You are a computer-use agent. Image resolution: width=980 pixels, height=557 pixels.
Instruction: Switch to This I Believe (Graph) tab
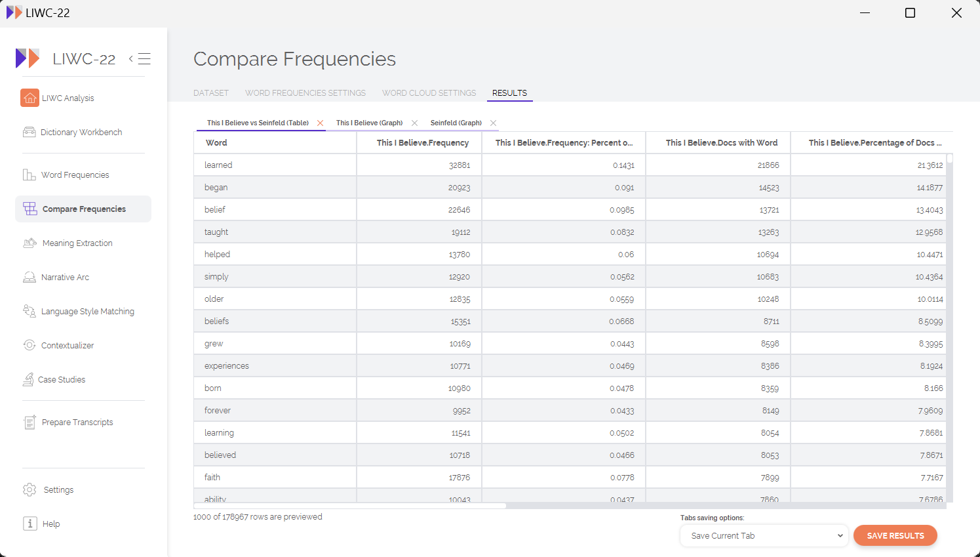coord(369,123)
